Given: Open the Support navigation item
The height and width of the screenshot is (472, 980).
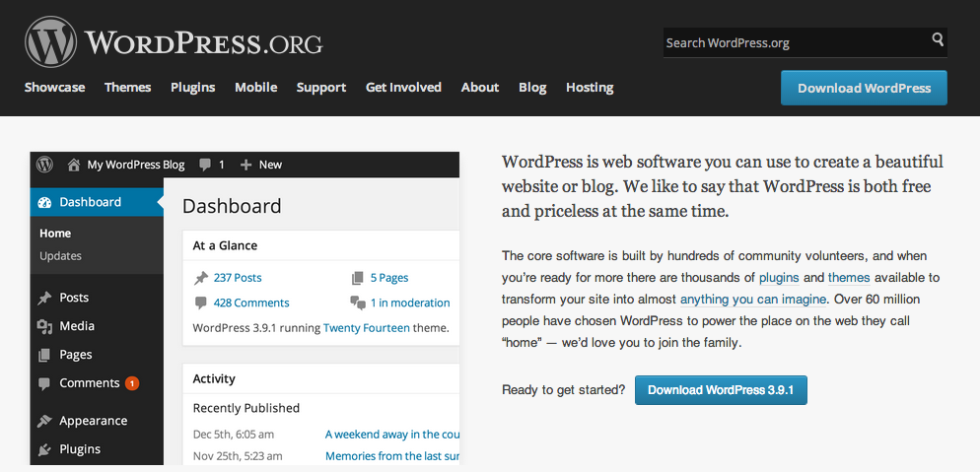Looking at the screenshot, I should pyautogui.click(x=321, y=88).
